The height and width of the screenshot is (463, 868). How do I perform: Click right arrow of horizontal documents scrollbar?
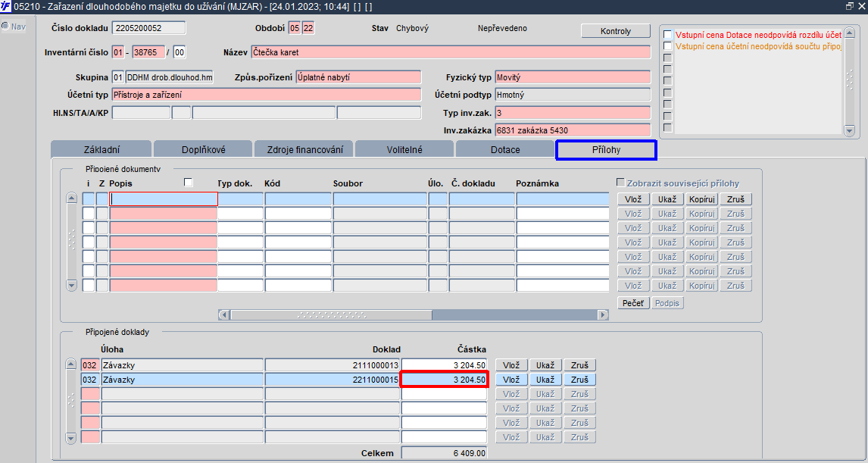tap(603, 314)
